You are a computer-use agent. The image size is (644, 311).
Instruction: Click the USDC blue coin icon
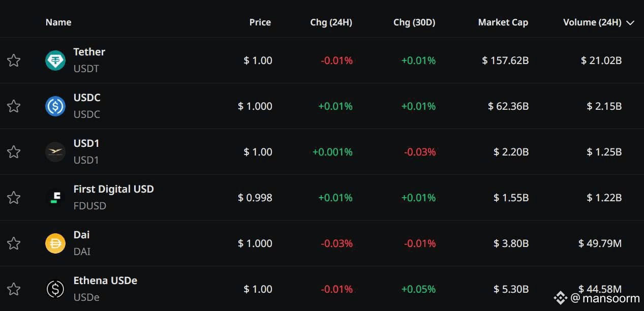(x=55, y=106)
